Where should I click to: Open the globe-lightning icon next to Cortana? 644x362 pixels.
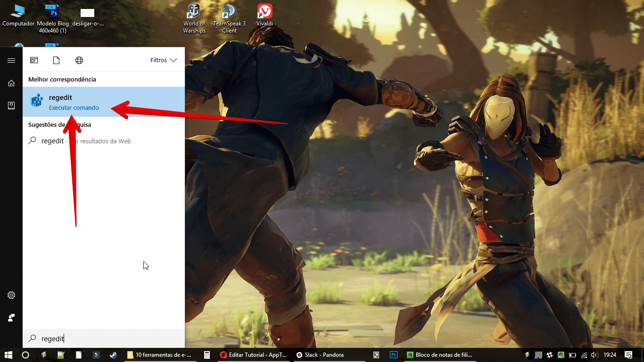(44, 355)
